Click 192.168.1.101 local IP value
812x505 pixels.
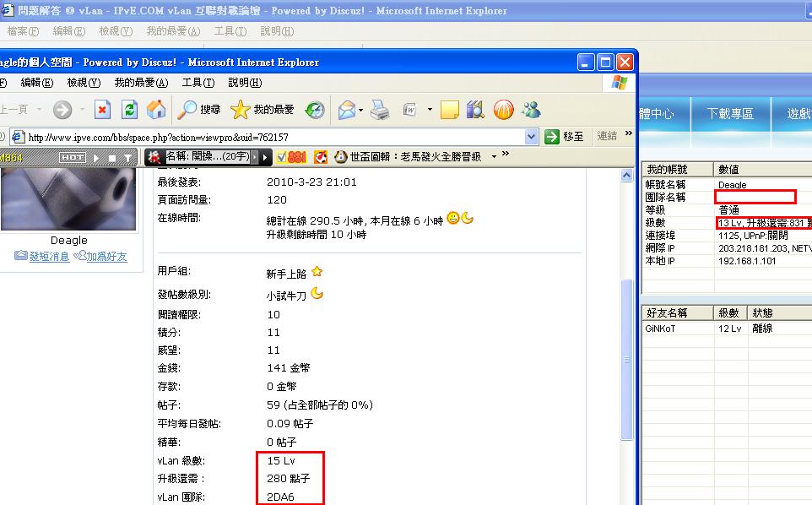tap(747, 261)
